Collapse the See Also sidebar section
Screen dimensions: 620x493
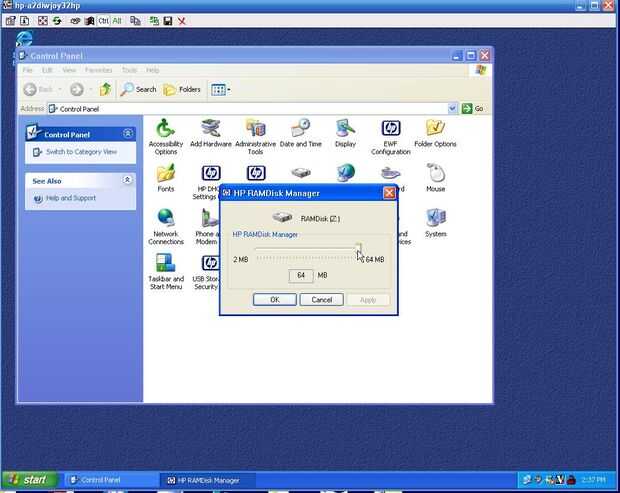pos(127,180)
